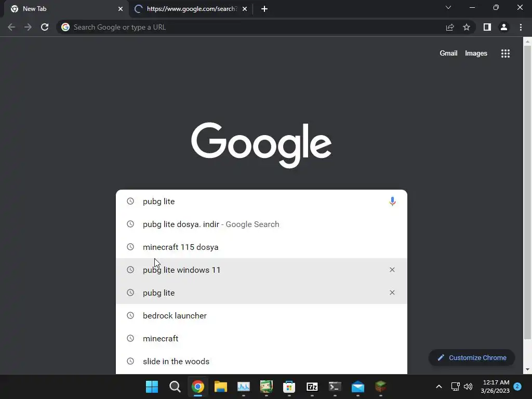Select 'minecraft 115 dosya' suggestion
Viewport: 532px width, 399px height.
tap(261, 247)
